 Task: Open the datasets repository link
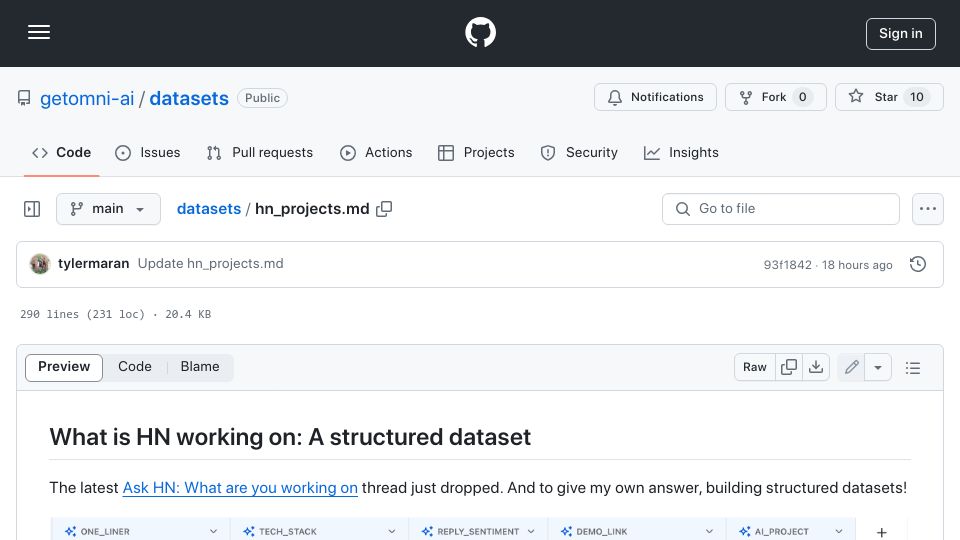point(189,99)
